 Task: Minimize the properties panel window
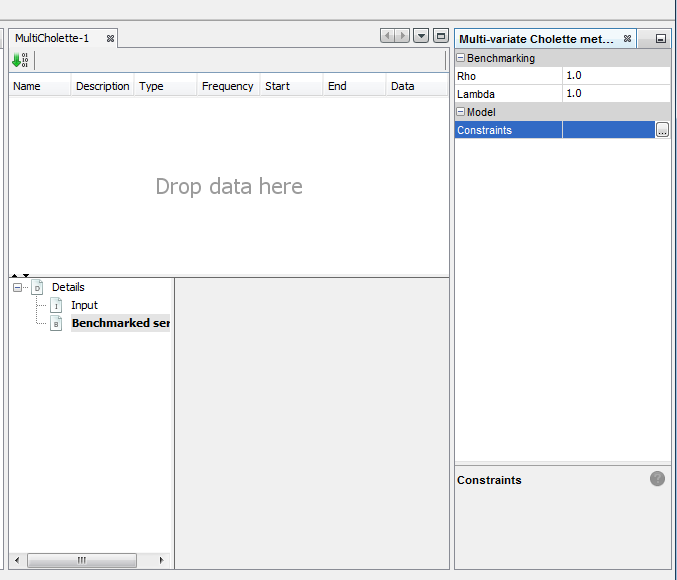point(661,39)
